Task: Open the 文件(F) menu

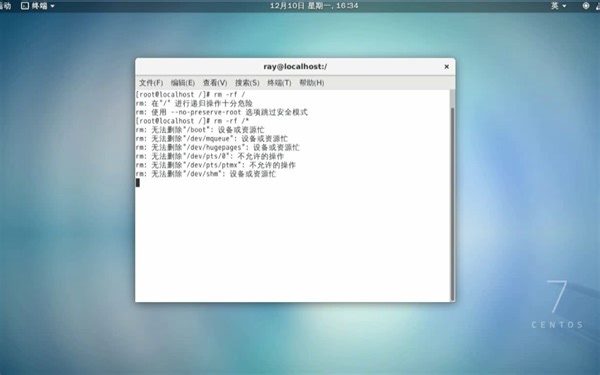Action: (x=151, y=83)
